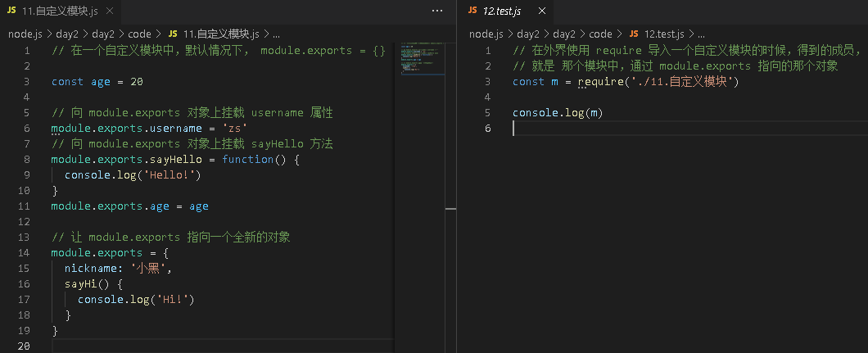Viewport: 868px width, 353px height.
Task: Activate the 11.自定义模块.js tab
Action: pos(60,11)
